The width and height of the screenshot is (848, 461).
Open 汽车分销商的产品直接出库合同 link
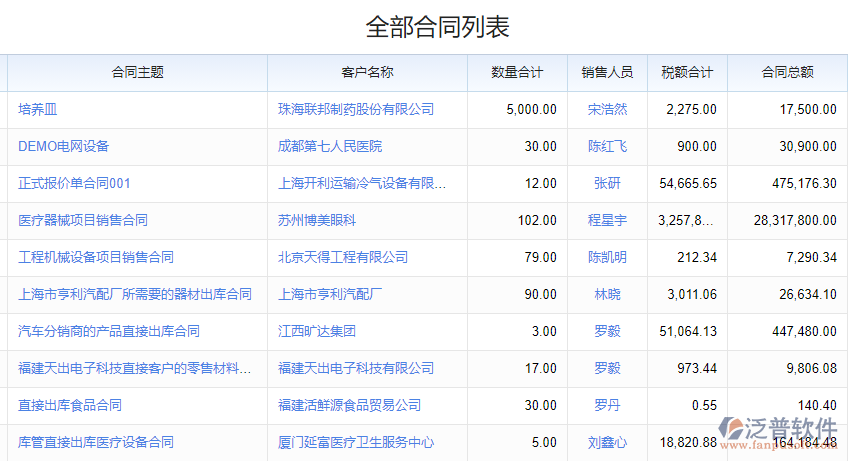pyautogui.click(x=109, y=331)
